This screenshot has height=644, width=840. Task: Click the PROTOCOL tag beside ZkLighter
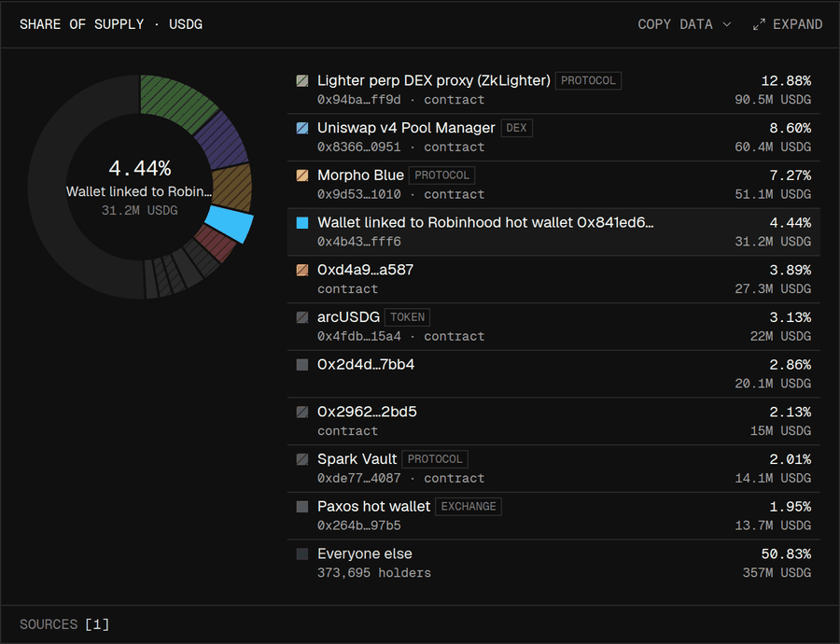coord(588,81)
